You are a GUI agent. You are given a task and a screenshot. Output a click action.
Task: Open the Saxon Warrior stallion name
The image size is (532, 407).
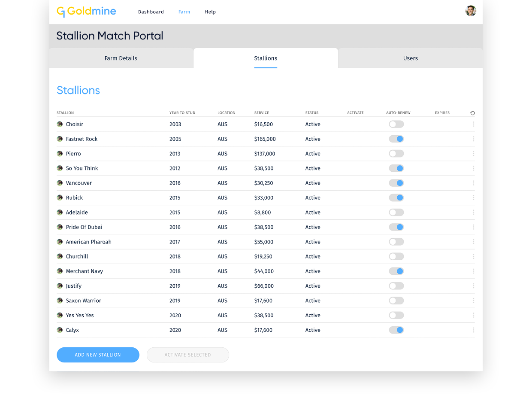tap(84, 301)
